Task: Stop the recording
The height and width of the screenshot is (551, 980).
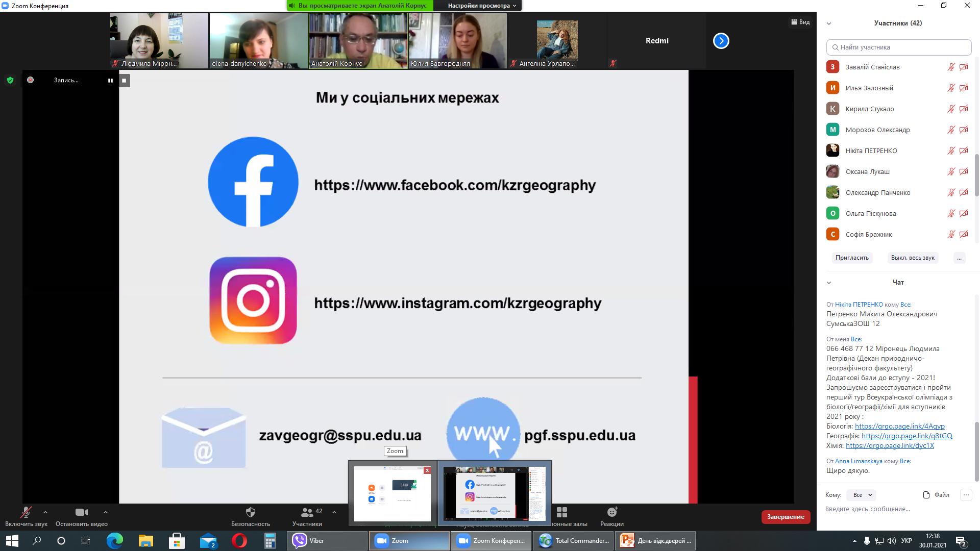Action: click(x=124, y=81)
